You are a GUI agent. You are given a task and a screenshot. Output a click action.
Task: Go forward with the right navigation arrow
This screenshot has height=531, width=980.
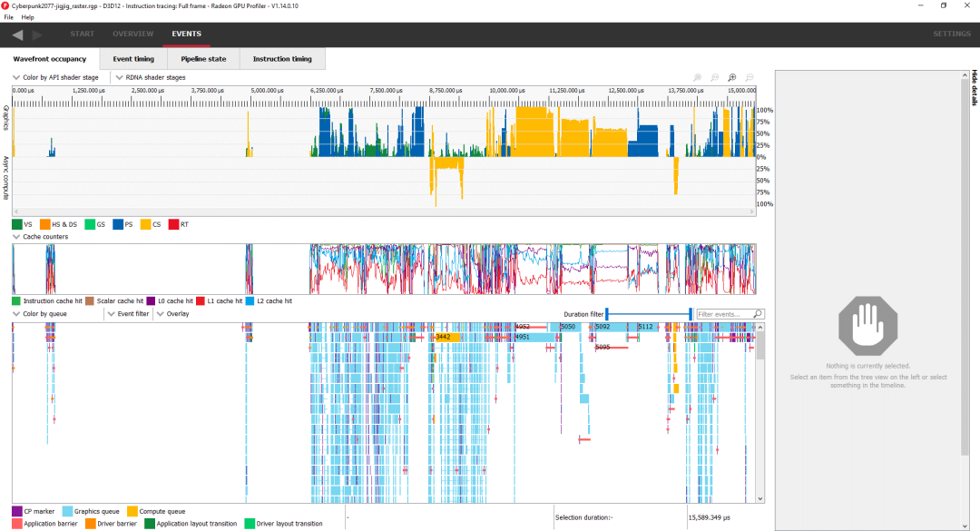(x=37, y=34)
